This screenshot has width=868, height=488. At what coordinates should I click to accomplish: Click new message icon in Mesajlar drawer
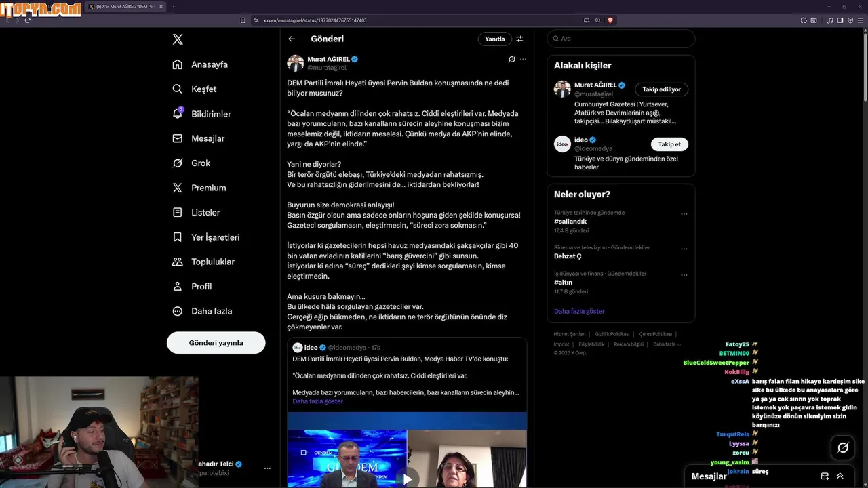click(x=825, y=476)
